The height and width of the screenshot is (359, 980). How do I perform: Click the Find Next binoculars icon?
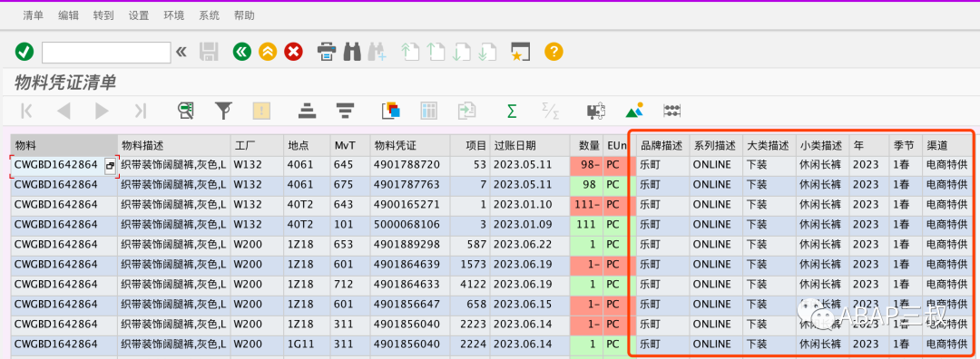click(x=377, y=52)
